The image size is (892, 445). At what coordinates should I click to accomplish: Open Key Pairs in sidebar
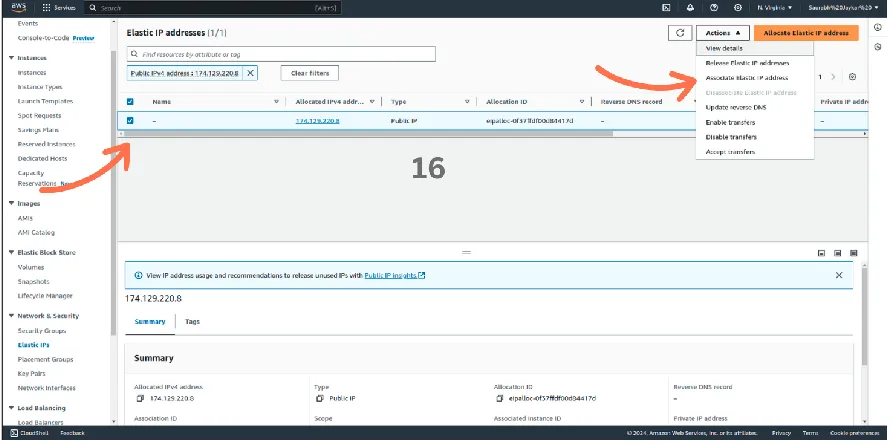pos(31,374)
